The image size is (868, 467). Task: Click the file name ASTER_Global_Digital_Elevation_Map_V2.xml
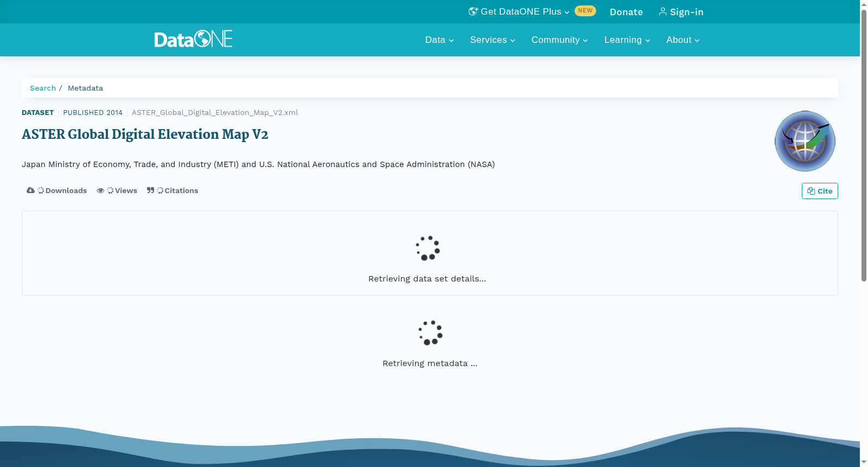(x=215, y=112)
